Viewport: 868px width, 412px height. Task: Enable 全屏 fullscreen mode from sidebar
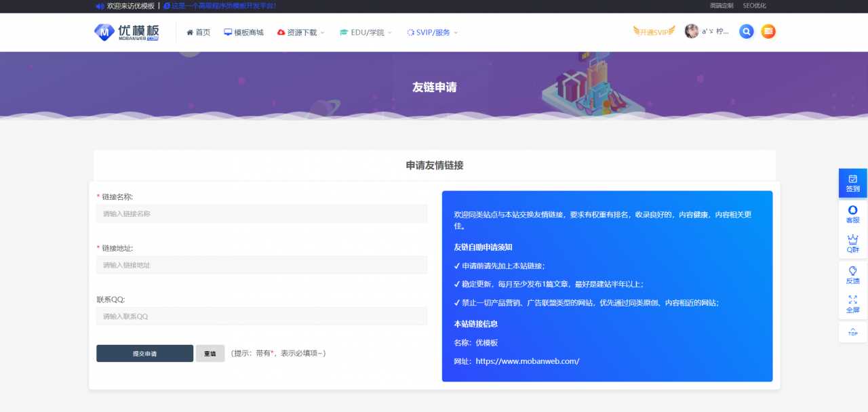pyautogui.click(x=852, y=304)
